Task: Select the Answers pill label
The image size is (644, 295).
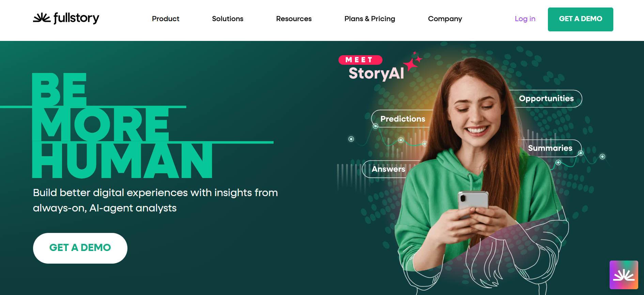Action: [388, 169]
